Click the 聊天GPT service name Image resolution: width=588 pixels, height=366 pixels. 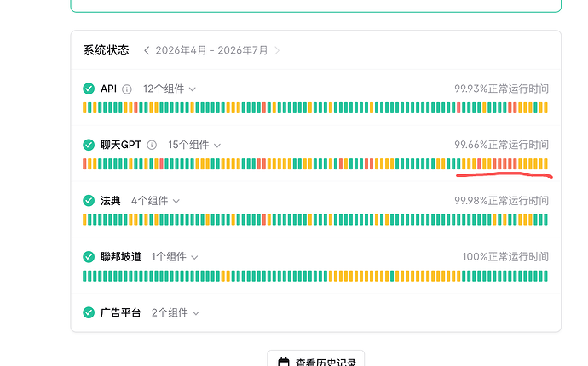[x=121, y=145]
